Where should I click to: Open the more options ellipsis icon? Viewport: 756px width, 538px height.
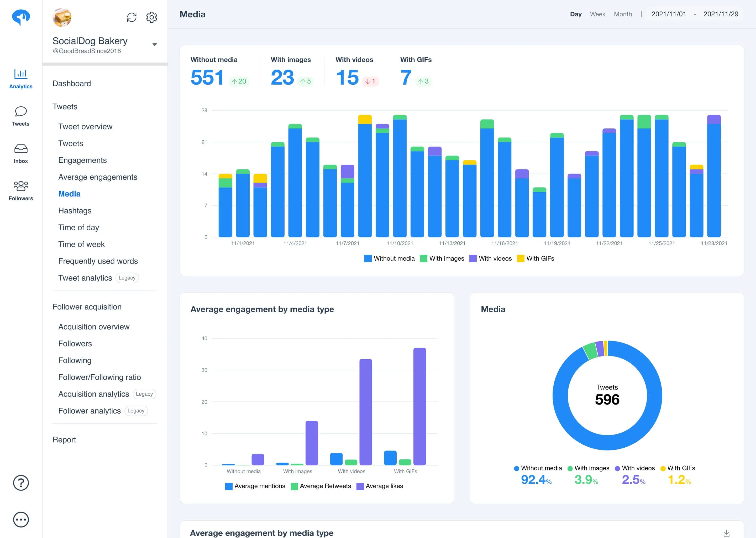[x=21, y=519]
